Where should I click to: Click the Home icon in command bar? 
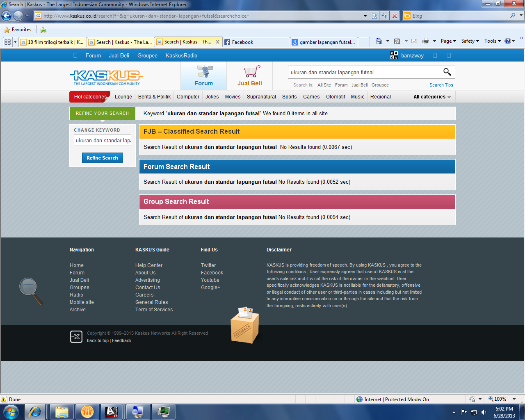click(379, 41)
